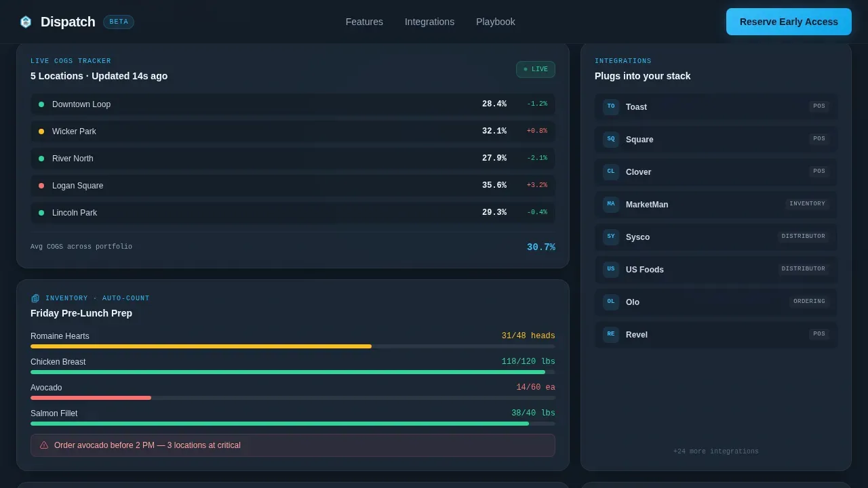Select the Logan Square location name
The image size is (868, 488).
78,186
